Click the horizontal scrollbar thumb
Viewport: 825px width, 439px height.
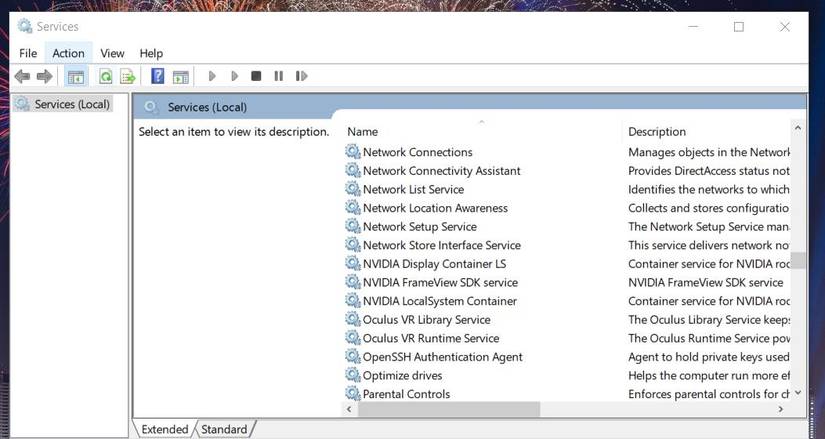[449, 409]
